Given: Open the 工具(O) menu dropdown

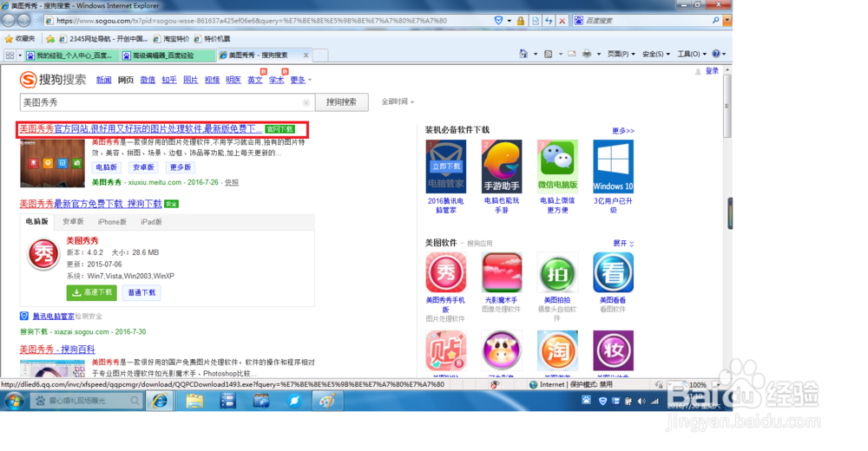Looking at the screenshot, I should 692,54.
